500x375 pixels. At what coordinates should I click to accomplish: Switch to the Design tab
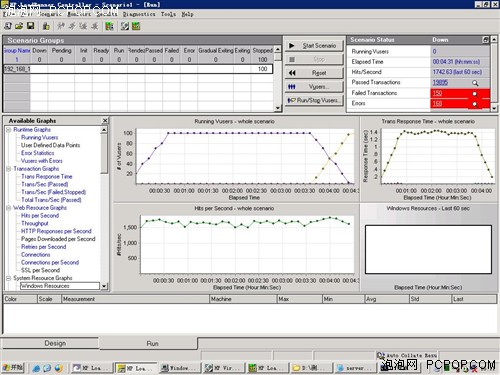tap(50, 343)
